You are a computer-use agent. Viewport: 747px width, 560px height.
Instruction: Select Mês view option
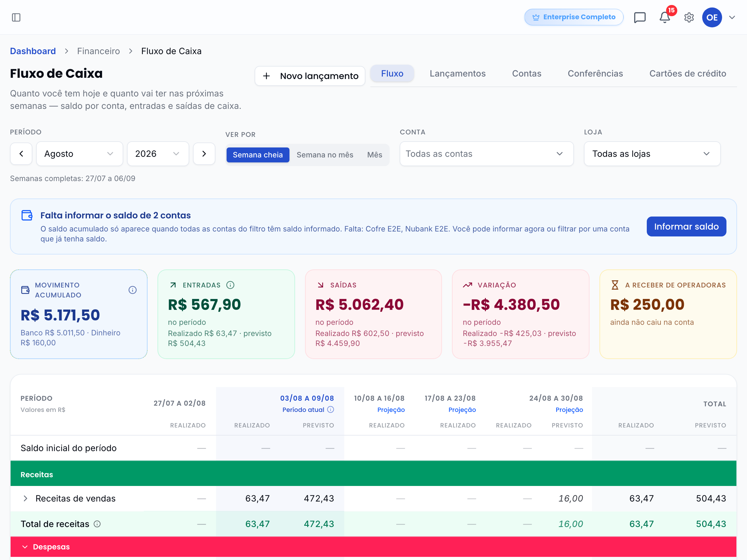(x=374, y=155)
